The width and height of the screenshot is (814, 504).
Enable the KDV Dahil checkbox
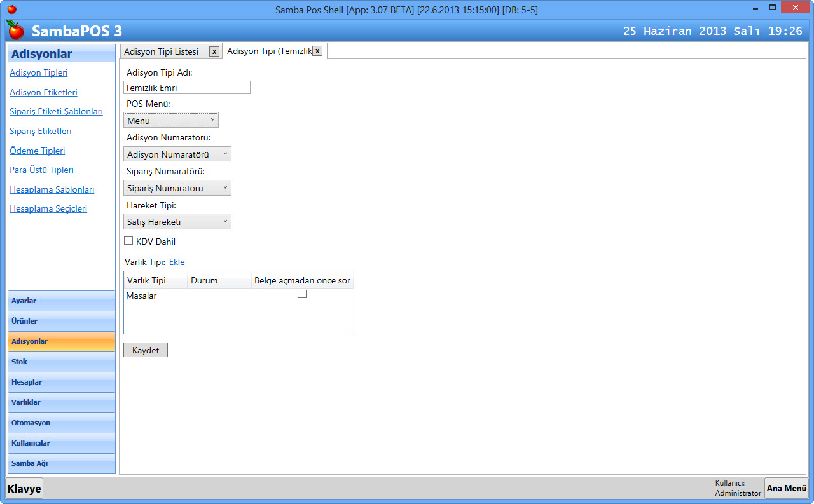click(128, 241)
